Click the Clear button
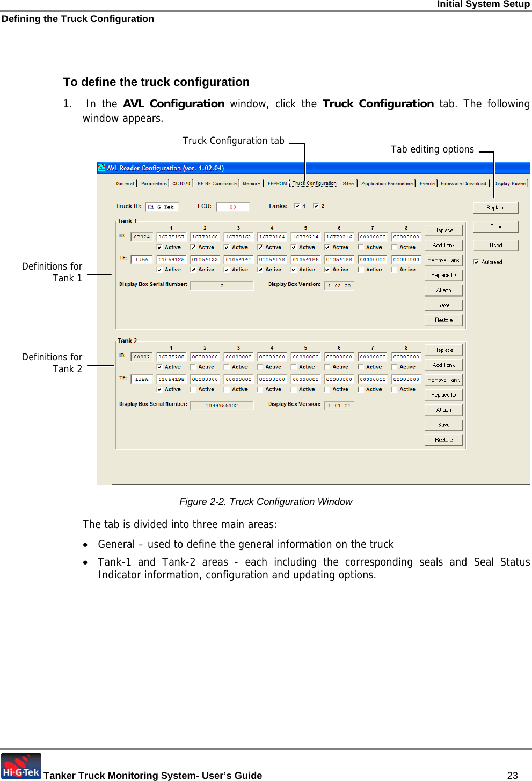The height and width of the screenshot is (781, 532). pos(496,226)
